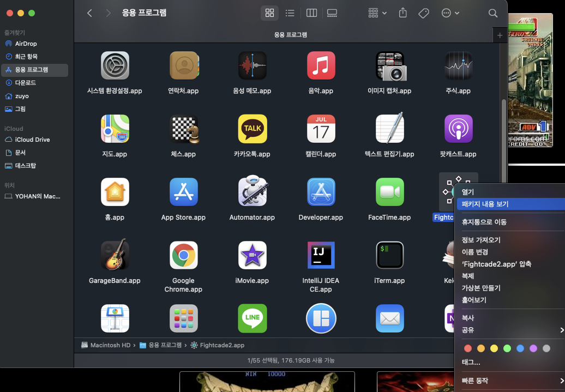Screen dimensions: 565x392
Task: Select the 음악.app icon
Action: 321,65
